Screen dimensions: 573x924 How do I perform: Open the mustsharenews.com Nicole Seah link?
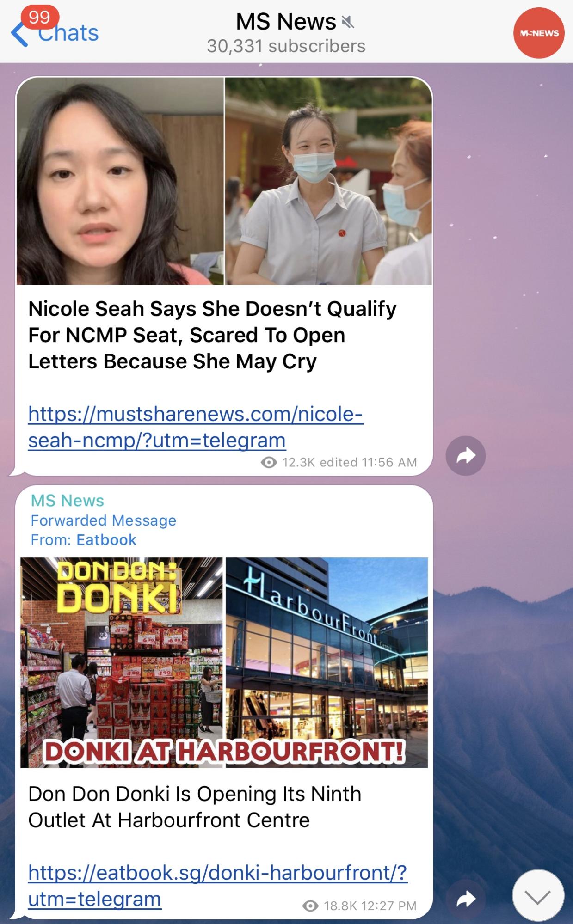point(196,427)
